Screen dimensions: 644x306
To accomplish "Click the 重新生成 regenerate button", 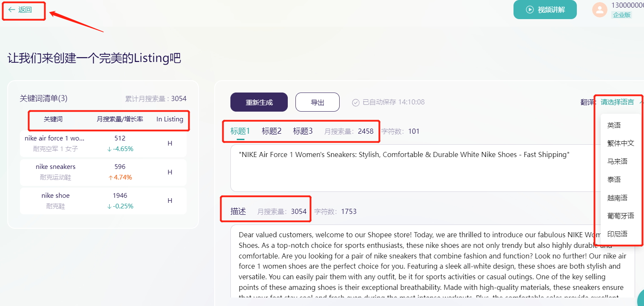I will tap(259, 102).
